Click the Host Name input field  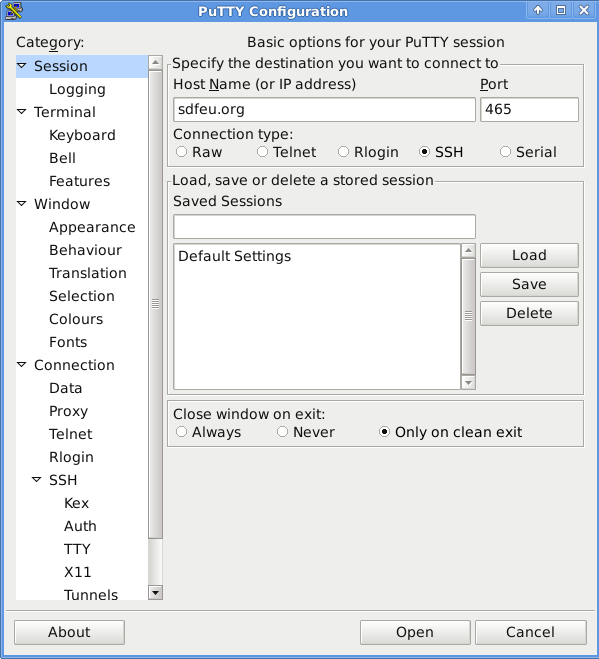324,109
